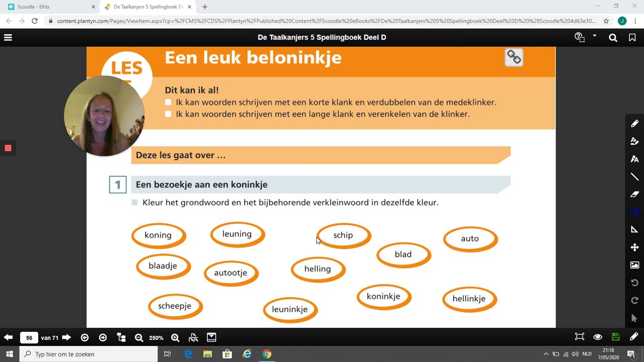Enter fullscreen with the fit-screen icon
This screenshot has width=644, height=362.
click(580, 337)
